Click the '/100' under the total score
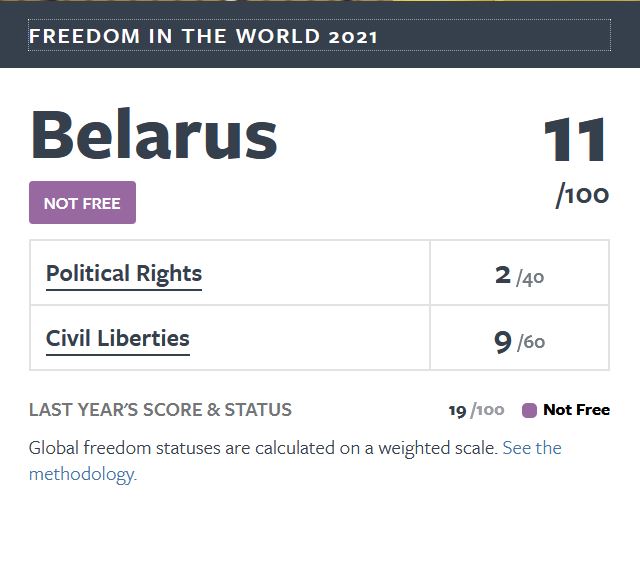 (582, 195)
